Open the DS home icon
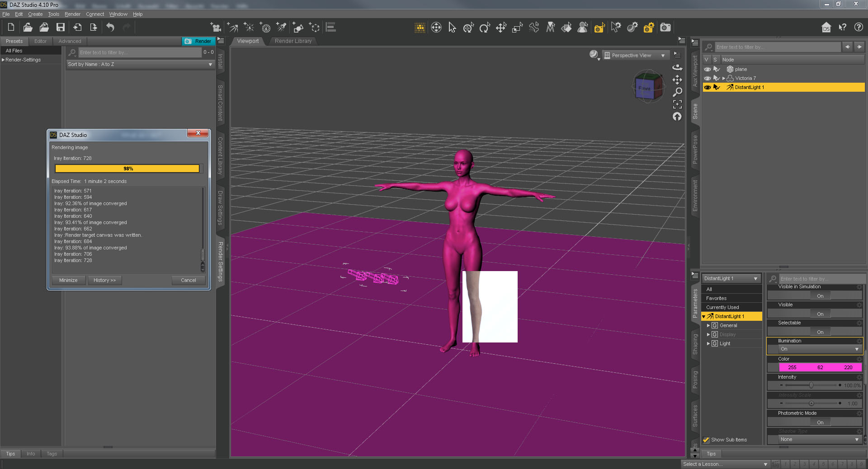Image resolution: width=868 pixels, height=469 pixels. (x=826, y=28)
